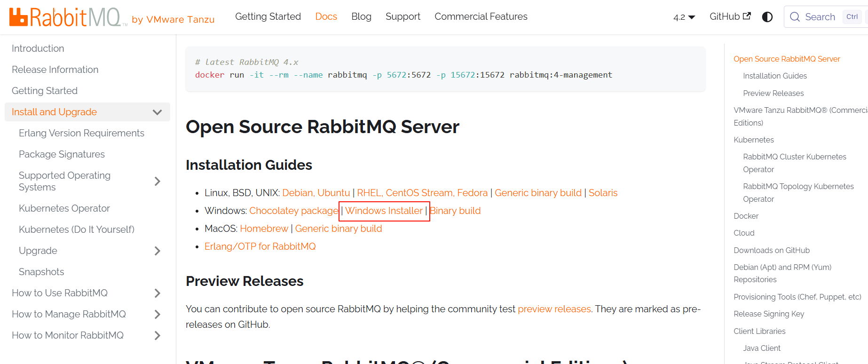Open the Solaris install link

[x=603, y=193]
